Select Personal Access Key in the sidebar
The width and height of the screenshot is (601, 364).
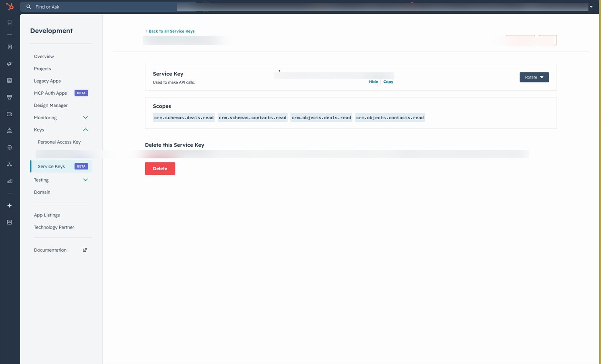(x=59, y=142)
